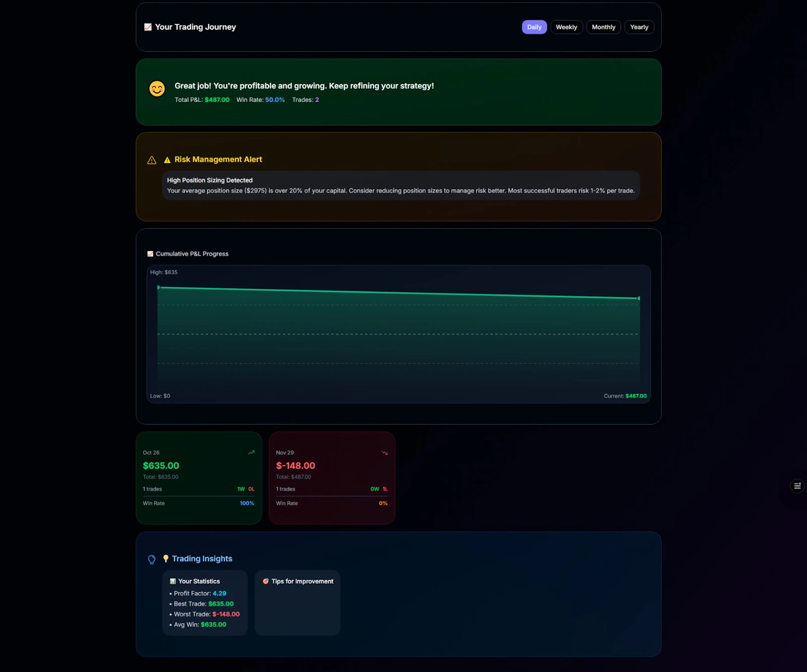Open the Oct 26 daily card $635.00
The height and width of the screenshot is (672, 807).
[199, 478]
